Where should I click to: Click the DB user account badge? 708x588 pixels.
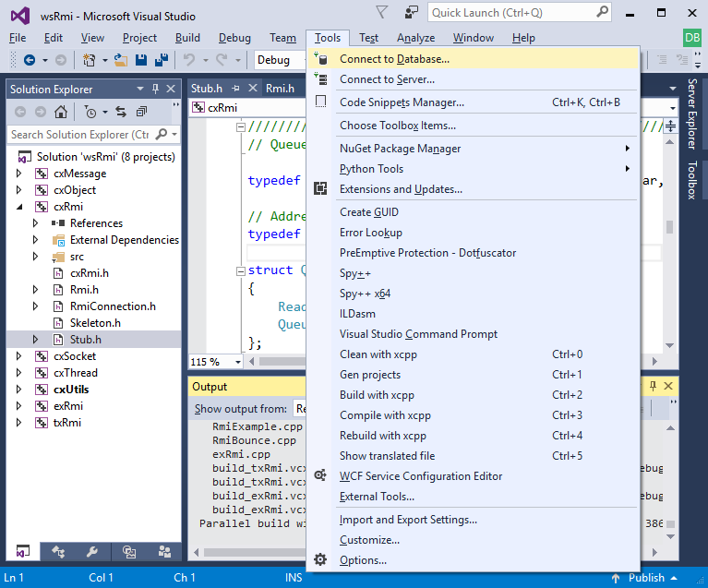click(x=692, y=38)
